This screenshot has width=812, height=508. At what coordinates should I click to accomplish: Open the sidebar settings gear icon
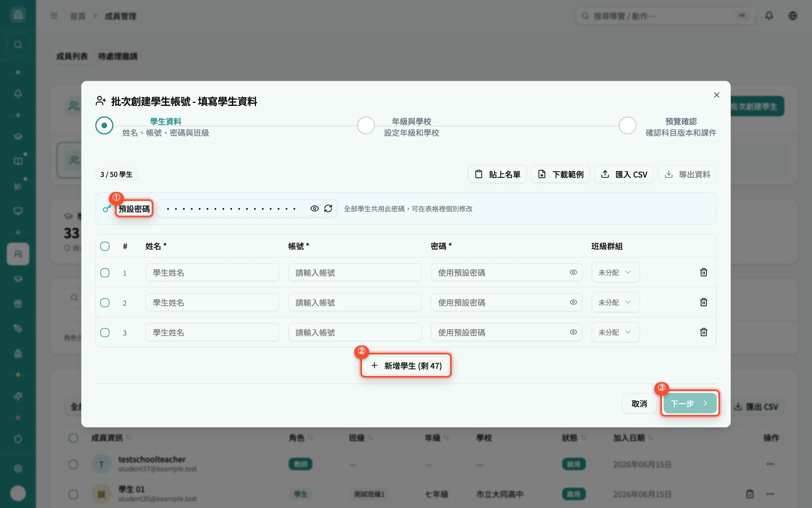(18, 468)
